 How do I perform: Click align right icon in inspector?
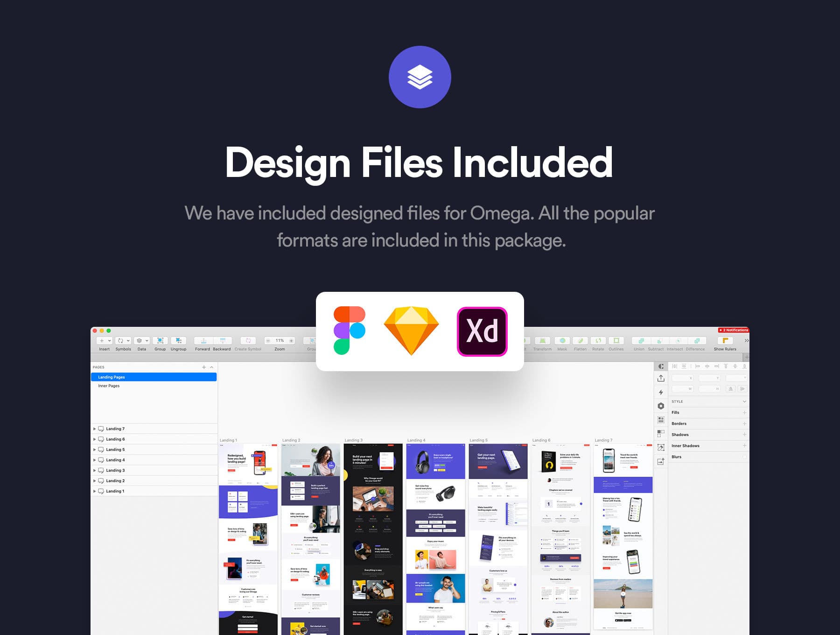coord(716,367)
